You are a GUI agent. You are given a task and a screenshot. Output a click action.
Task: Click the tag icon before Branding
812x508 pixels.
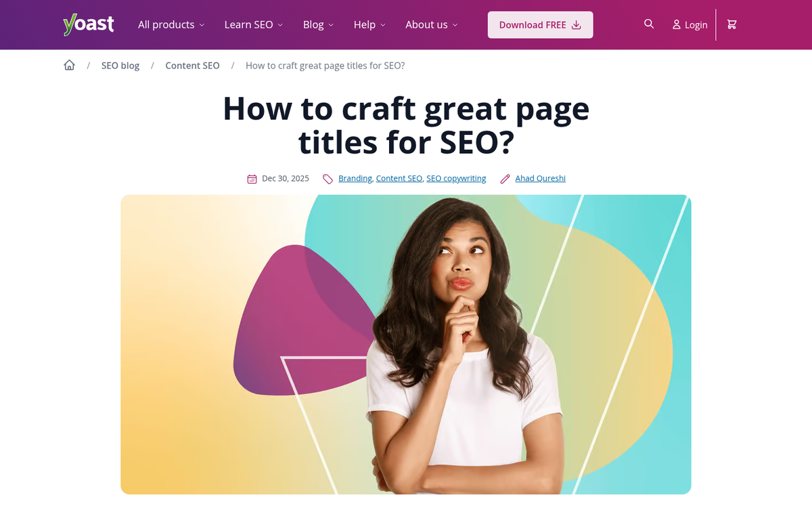click(328, 178)
